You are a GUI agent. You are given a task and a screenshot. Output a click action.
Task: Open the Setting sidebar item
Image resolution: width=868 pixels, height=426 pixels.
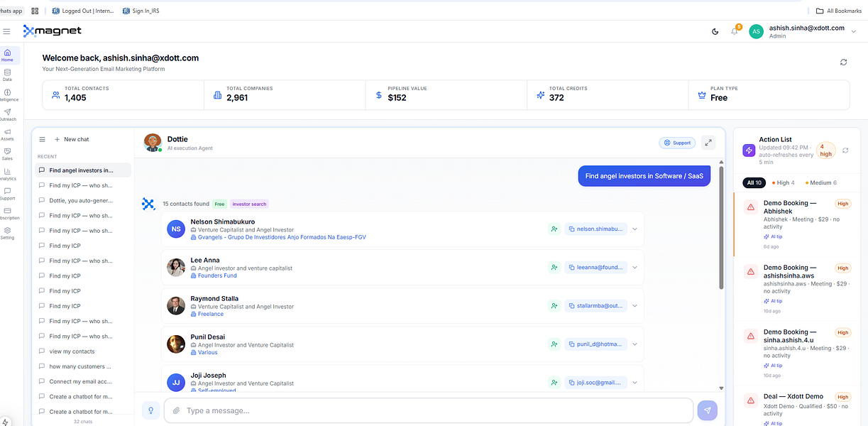pos(7,234)
